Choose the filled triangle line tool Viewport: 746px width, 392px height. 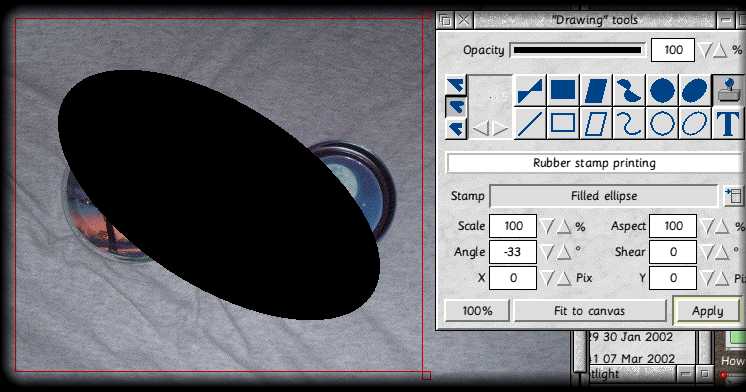[530, 90]
